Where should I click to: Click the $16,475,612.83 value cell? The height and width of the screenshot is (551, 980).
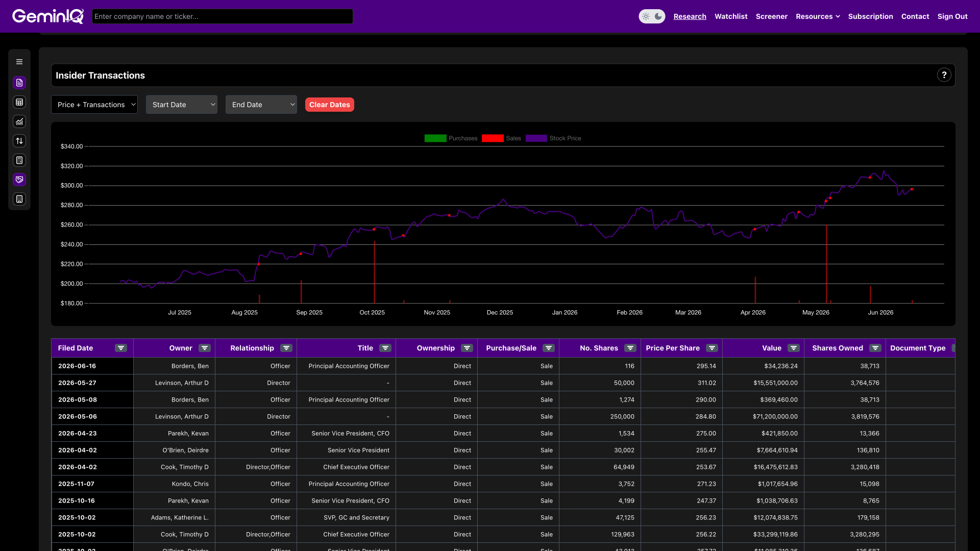tap(763, 467)
